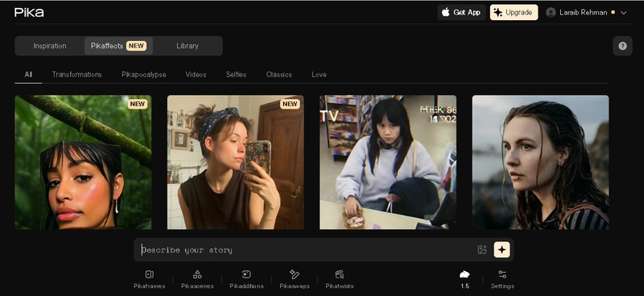
Task: Click the user avatar icon
Action: point(551,12)
